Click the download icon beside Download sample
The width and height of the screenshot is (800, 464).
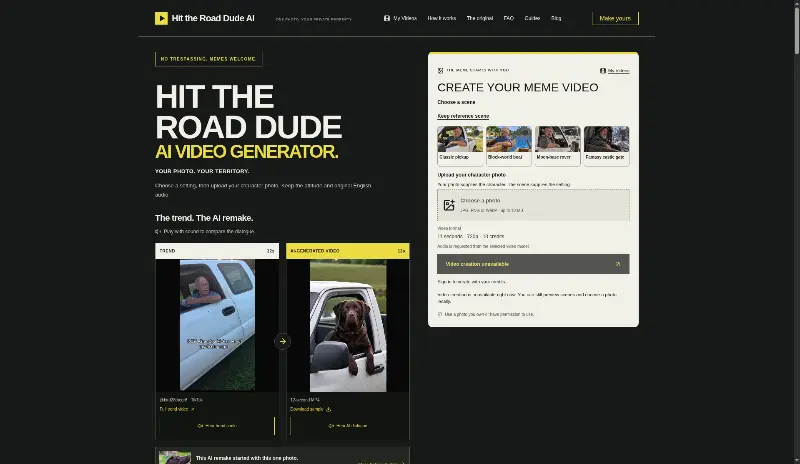click(x=329, y=409)
